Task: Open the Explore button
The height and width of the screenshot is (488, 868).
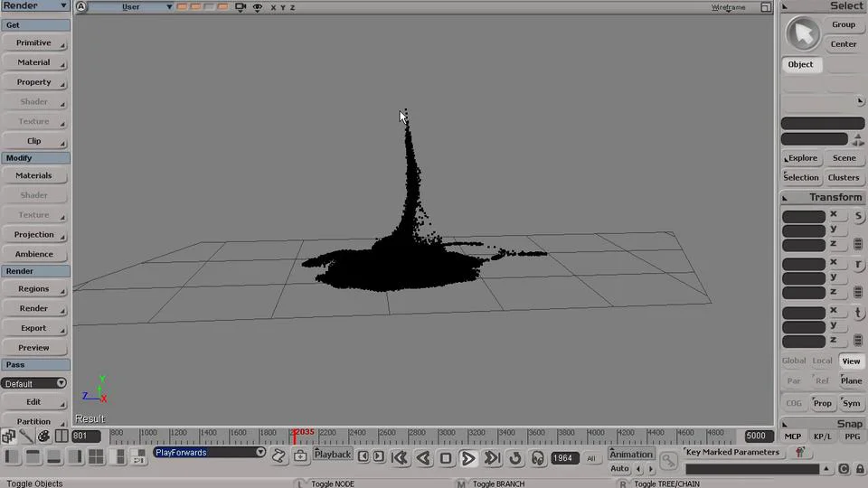Action: 802,157
